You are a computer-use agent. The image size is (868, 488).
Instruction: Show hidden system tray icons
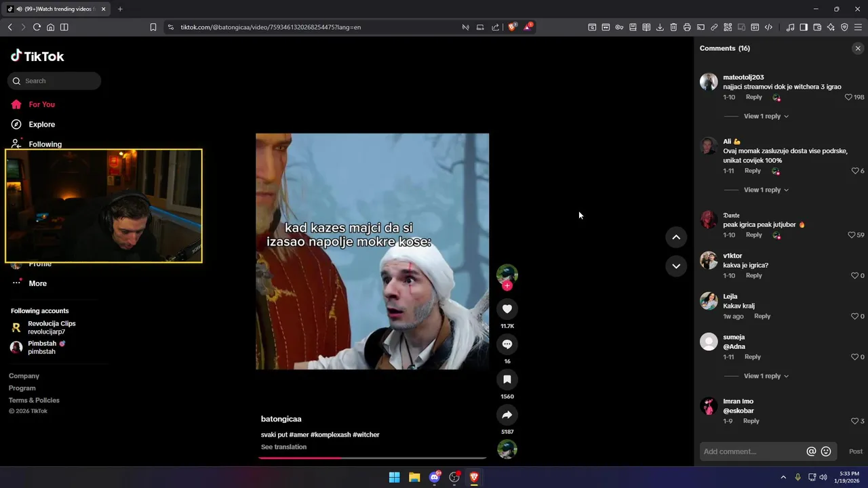coord(783,477)
